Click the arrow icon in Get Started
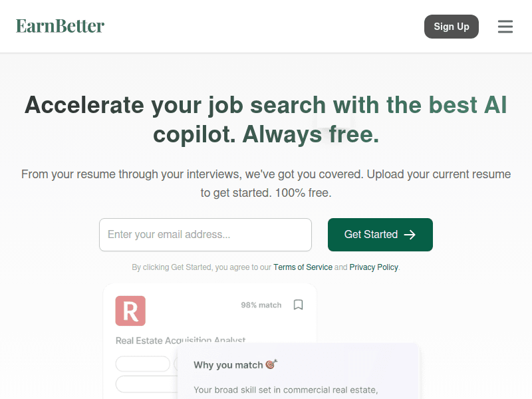Screen dimensions: 532x399 pos(410,235)
